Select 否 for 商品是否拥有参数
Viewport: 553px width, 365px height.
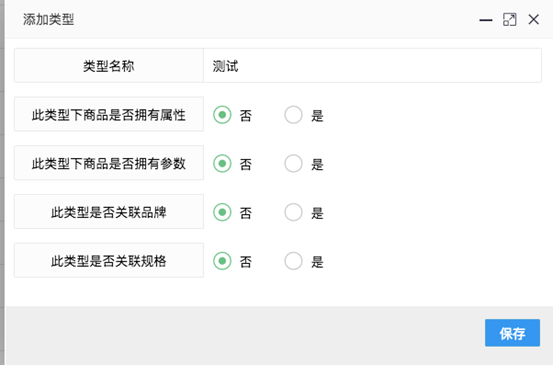tap(222, 163)
